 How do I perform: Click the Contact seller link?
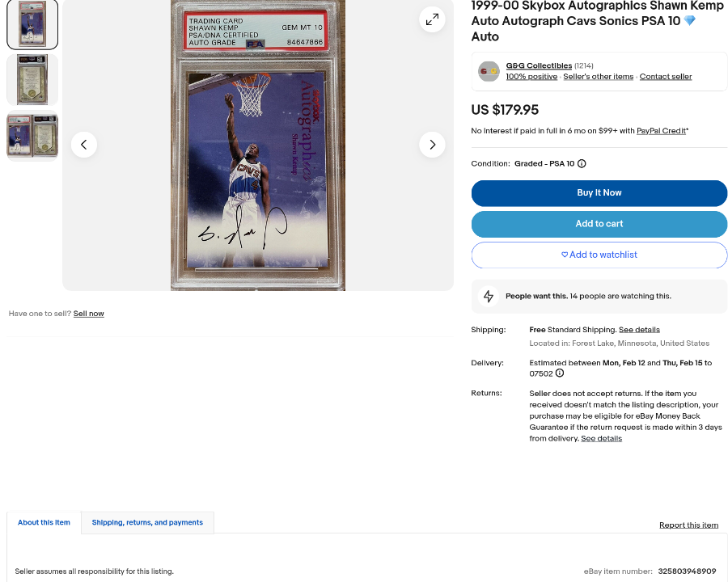(x=666, y=77)
